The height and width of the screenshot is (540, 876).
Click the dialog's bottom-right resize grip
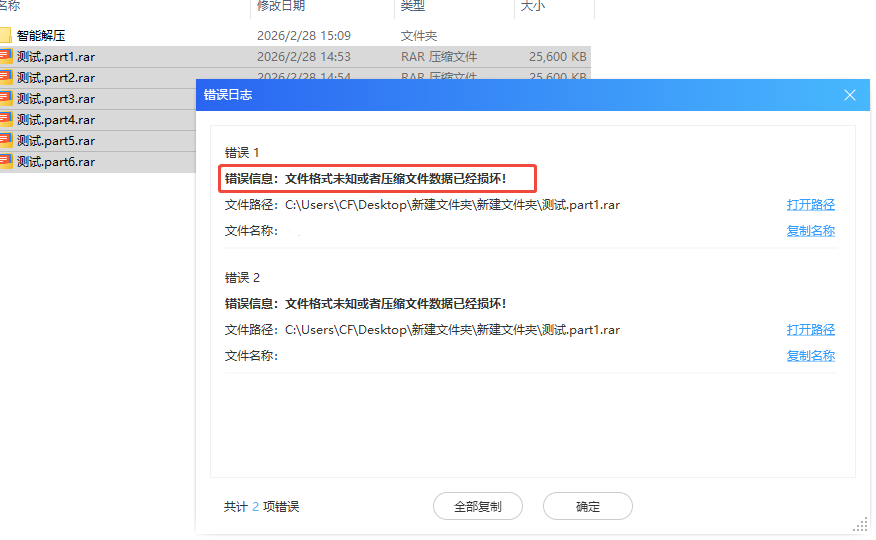(861, 525)
